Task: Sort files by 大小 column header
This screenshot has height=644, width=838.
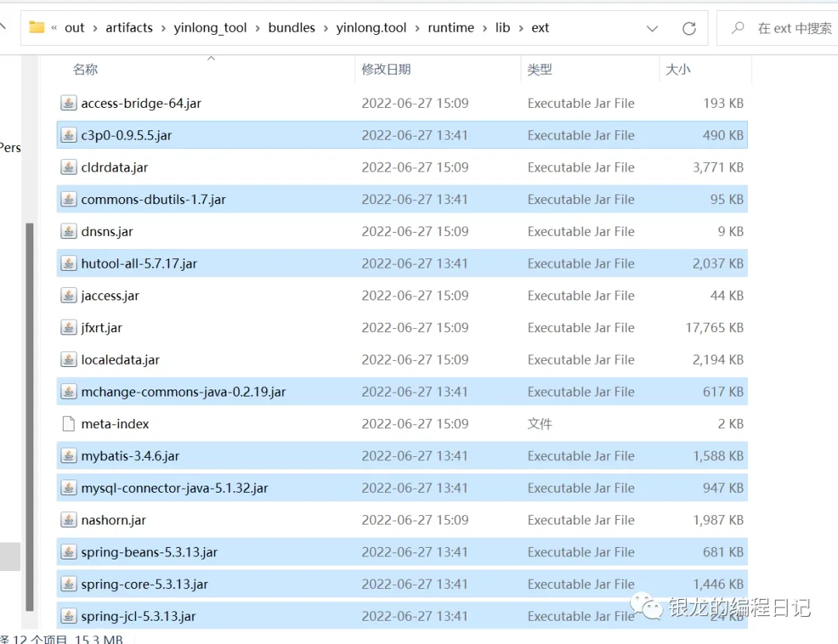Action: (x=677, y=70)
